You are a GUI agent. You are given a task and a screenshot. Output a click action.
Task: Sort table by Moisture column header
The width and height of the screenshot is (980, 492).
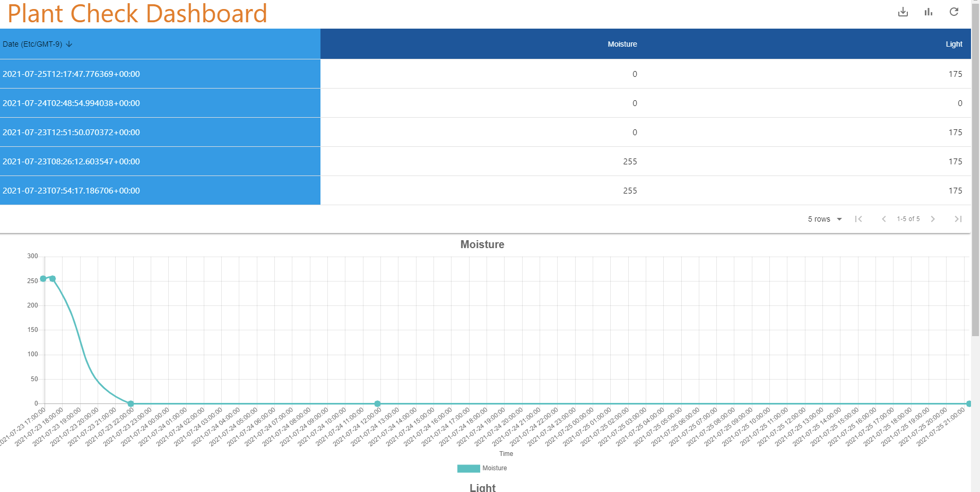click(622, 44)
